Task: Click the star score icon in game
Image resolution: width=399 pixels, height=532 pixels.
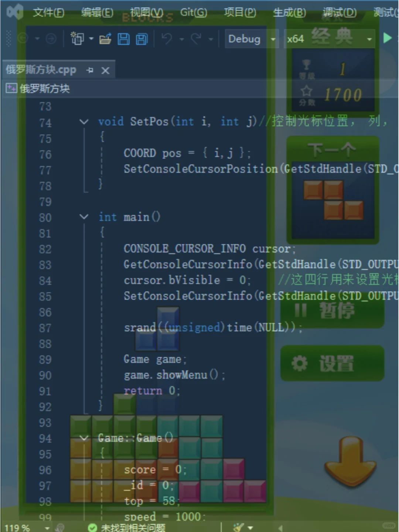Action: (x=306, y=91)
